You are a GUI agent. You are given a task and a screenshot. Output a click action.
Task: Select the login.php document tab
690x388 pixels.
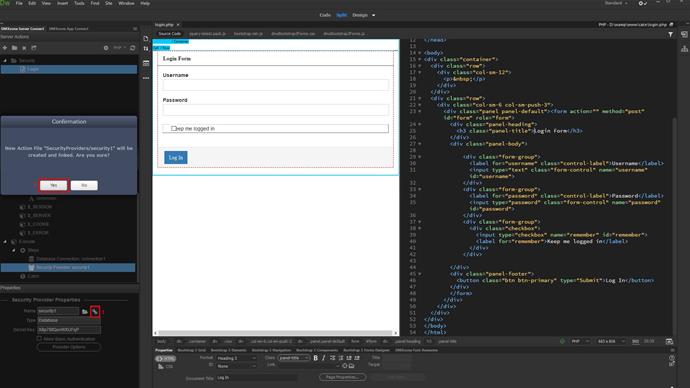(164, 25)
